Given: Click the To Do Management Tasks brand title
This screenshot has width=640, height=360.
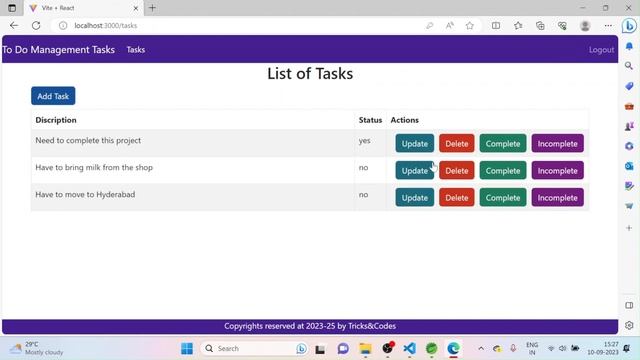Looking at the screenshot, I should [x=58, y=49].
